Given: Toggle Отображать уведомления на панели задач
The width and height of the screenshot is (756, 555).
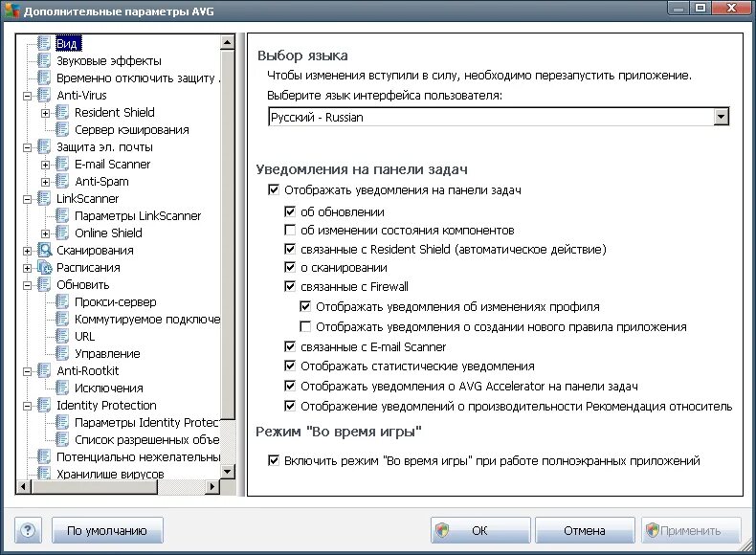Looking at the screenshot, I should pos(274,190).
